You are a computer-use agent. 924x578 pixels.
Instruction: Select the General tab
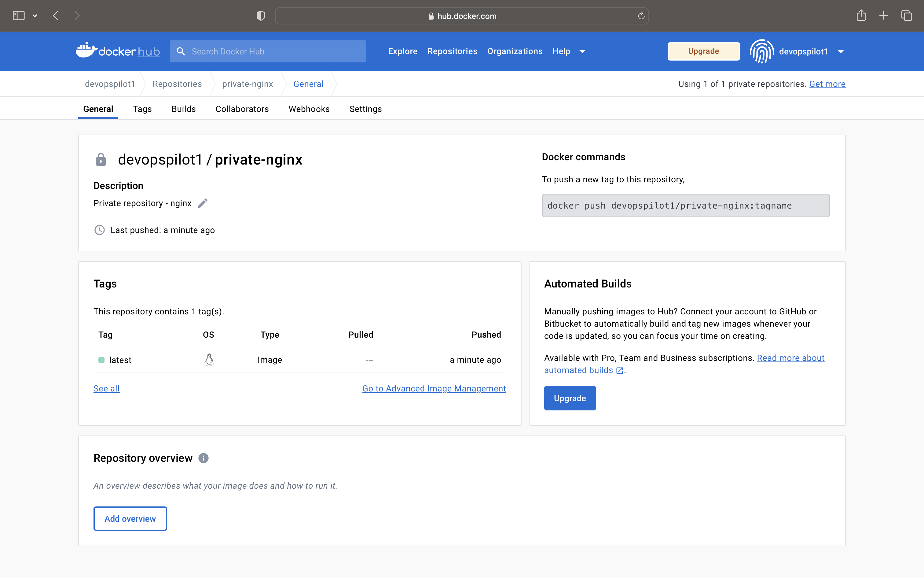coord(98,109)
